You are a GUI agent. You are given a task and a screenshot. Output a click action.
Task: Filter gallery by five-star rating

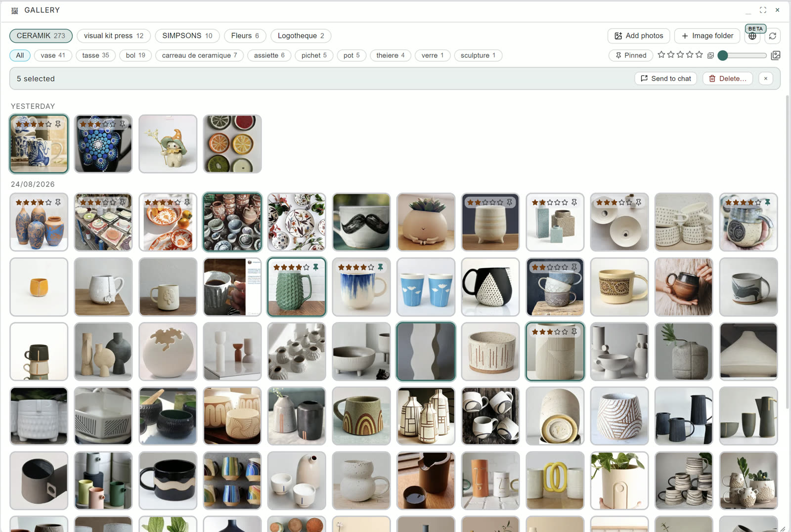click(699, 55)
